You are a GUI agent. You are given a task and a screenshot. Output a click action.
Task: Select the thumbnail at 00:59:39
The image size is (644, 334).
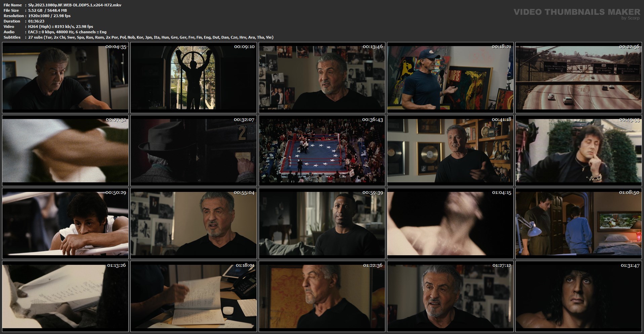point(322,223)
